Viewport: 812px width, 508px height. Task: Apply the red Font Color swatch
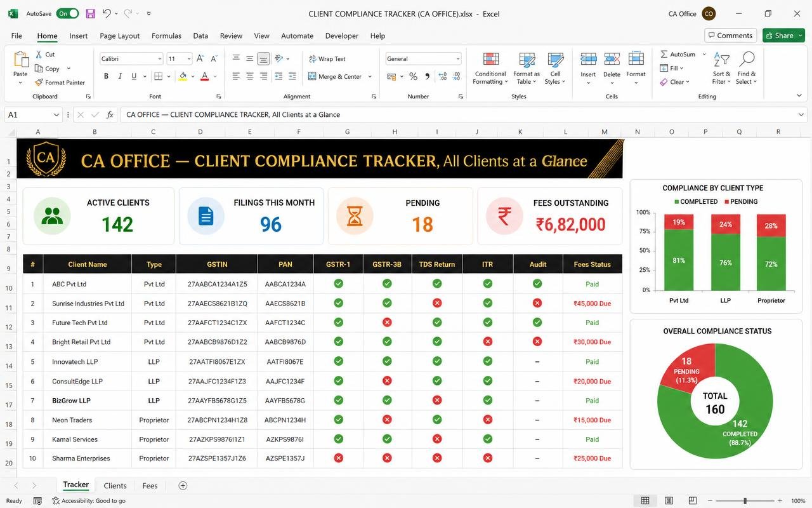204,76
